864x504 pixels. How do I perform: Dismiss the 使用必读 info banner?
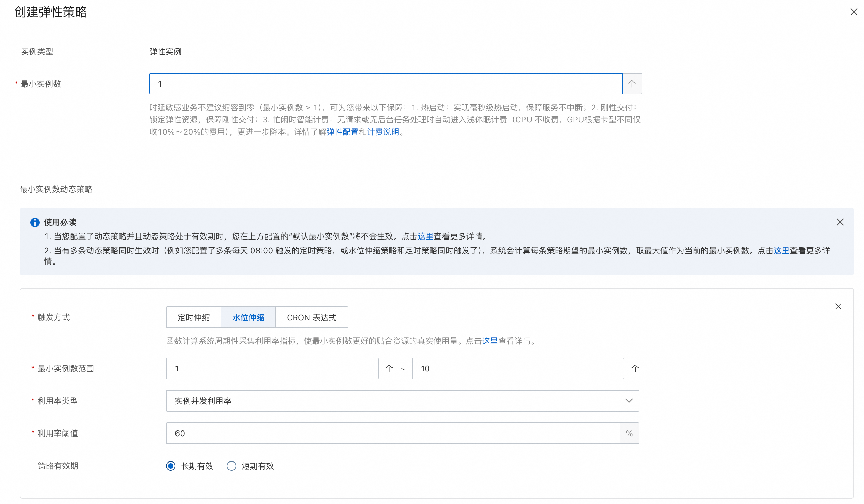(x=840, y=222)
